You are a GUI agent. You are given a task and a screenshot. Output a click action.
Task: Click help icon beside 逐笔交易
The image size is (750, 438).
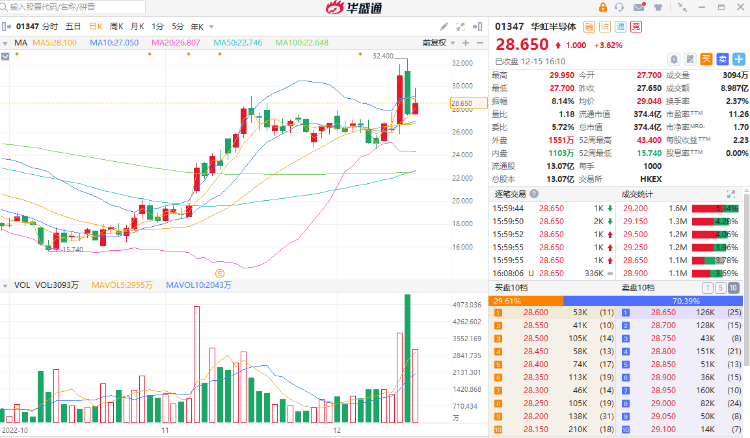click(534, 194)
